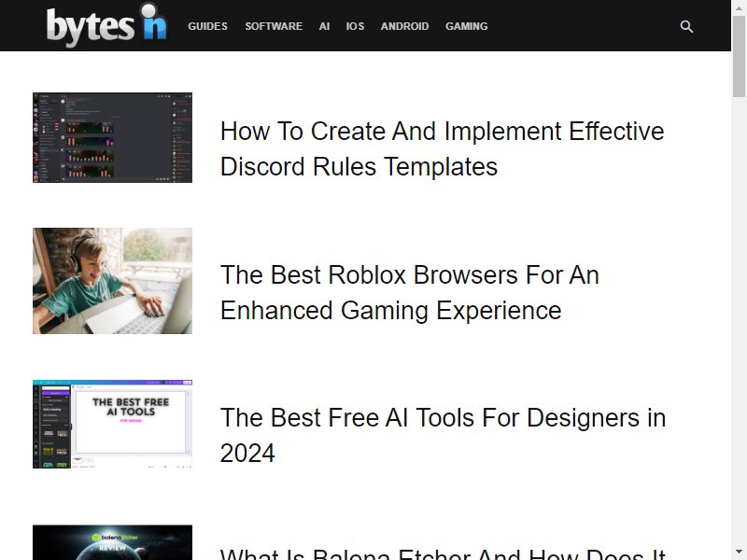Click the scrollbar up arrow
The height and width of the screenshot is (560, 747).
coord(740,7)
